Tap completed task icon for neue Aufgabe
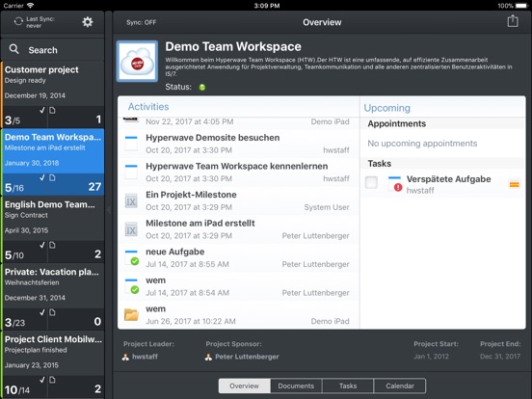The height and width of the screenshot is (399, 532). 132,257
